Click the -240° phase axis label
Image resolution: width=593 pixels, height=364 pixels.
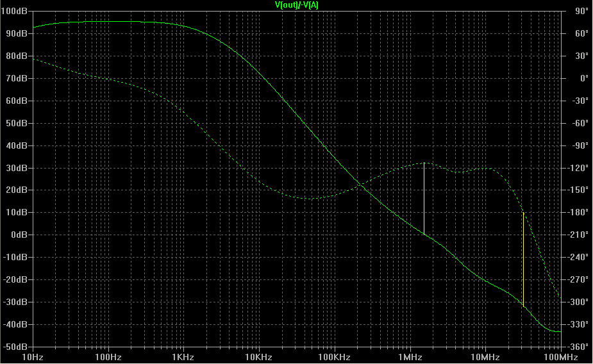click(x=578, y=257)
